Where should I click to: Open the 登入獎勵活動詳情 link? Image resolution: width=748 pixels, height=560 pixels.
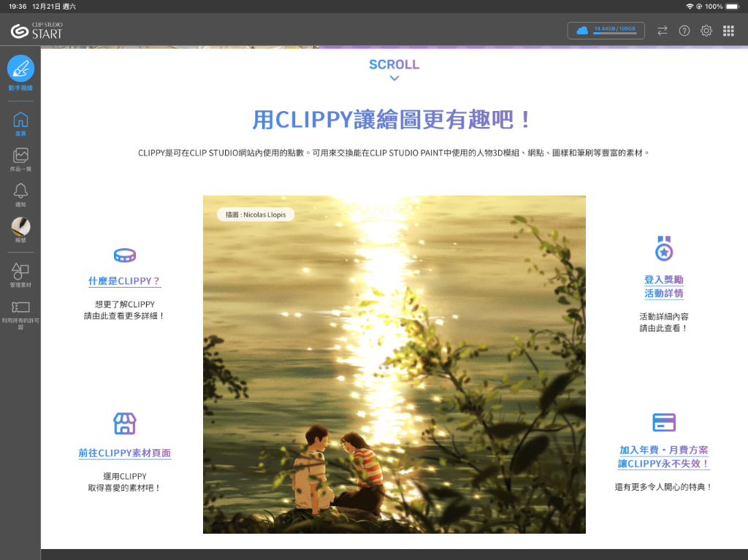point(664,286)
